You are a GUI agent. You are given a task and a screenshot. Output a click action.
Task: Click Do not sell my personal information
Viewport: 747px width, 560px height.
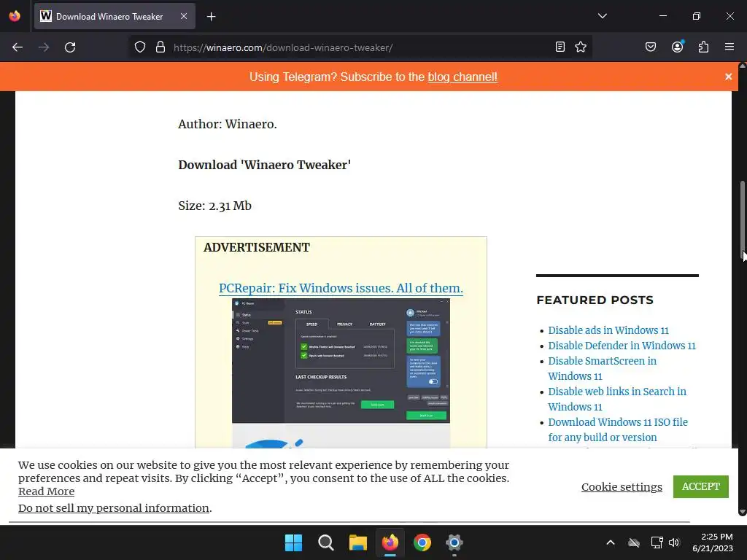pos(113,508)
